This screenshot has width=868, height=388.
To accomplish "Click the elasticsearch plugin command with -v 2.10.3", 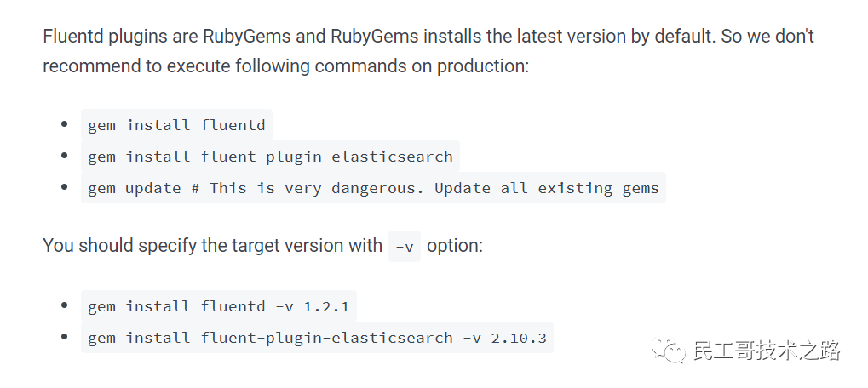I will pyautogui.click(x=317, y=338).
